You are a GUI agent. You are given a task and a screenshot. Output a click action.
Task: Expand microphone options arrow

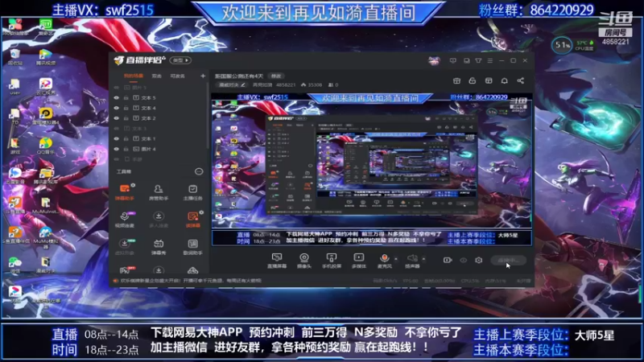[396, 259]
